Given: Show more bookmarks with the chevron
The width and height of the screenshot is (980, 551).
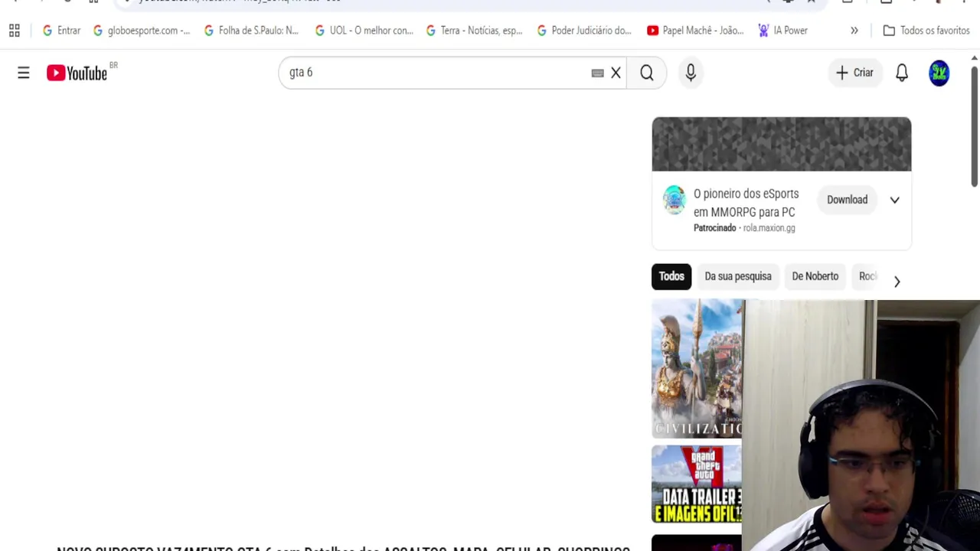Looking at the screenshot, I should pos(854,31).
